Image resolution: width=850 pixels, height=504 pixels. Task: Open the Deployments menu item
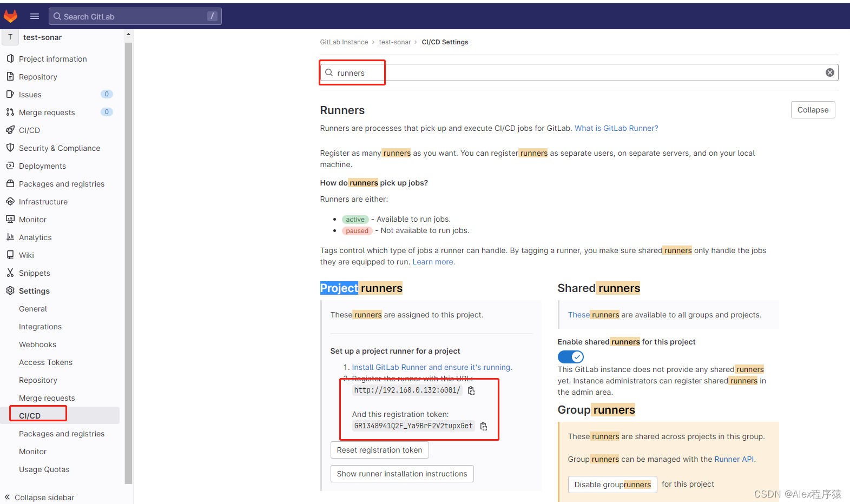point(42,166)
